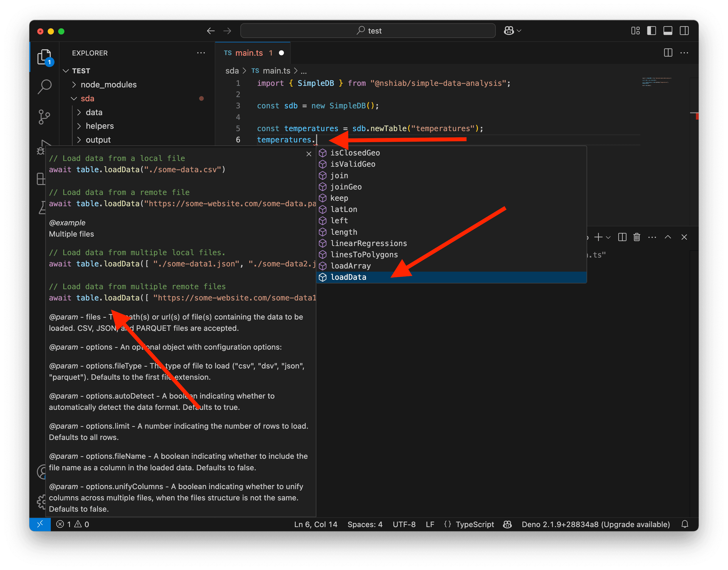
Task: Open the Explorer view in activity bar
Action: 44,57
